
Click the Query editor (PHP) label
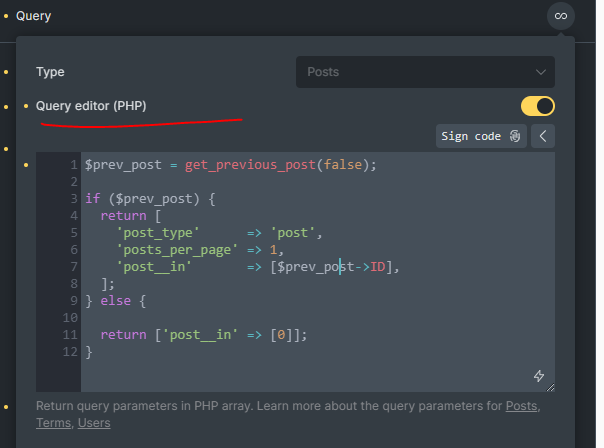[91, 106]
